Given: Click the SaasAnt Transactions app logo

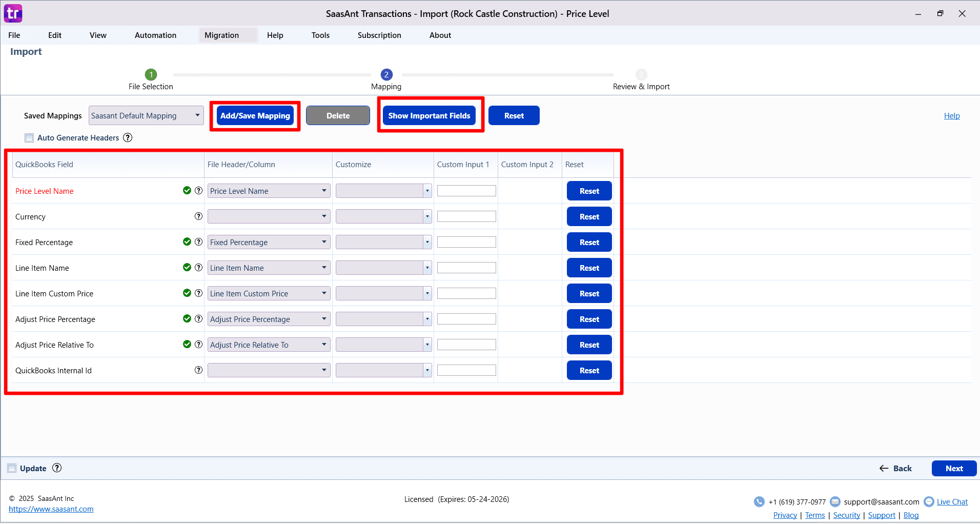Looking at the screenshot, I should [x=13, y=13].
